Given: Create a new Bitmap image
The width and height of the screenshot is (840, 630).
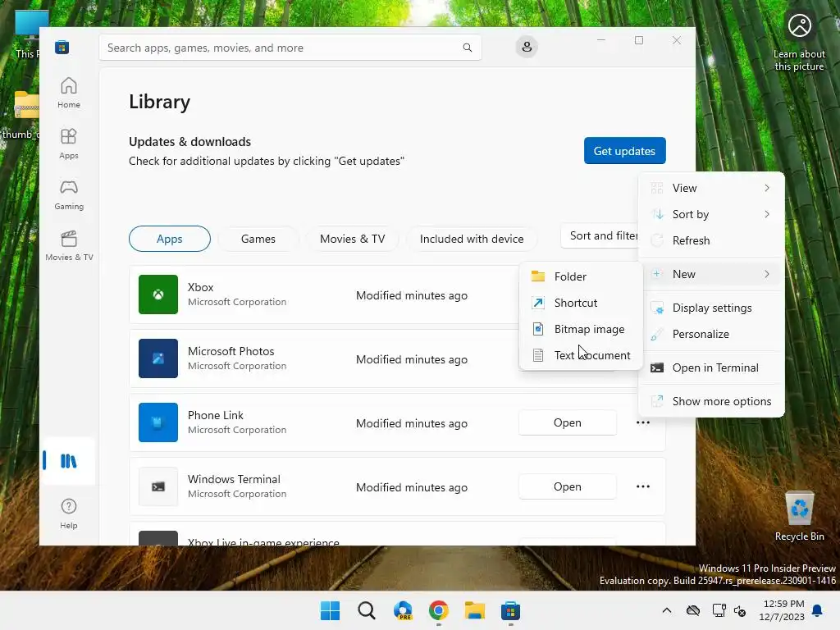Looking at the screenshot, I should click(x=581, y=329).
